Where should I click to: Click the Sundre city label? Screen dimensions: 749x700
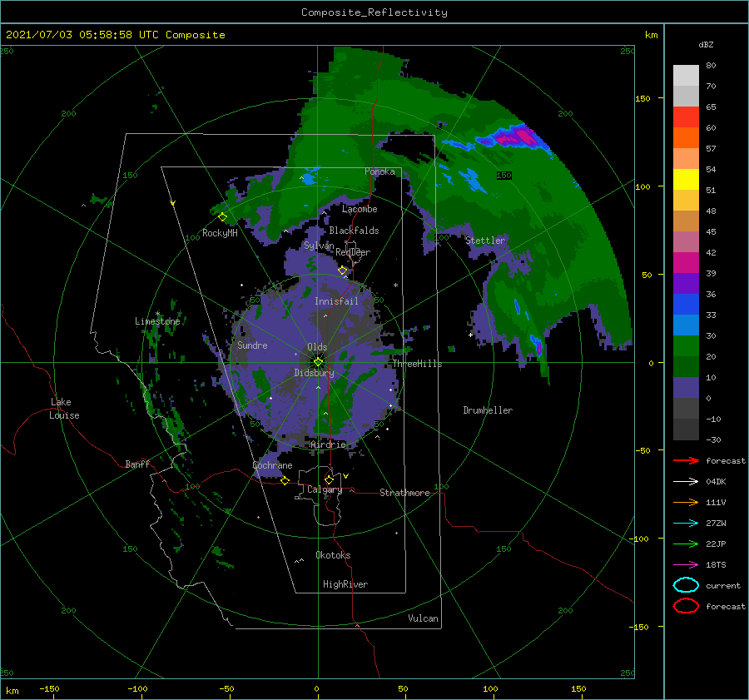coord(252,345)
